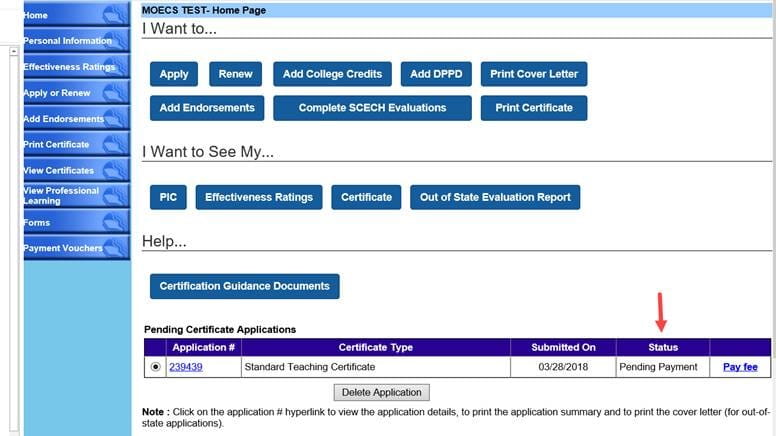Open Payment Vouchers sidebar item
This screenshot has width=776, height=436.
(64, 248)
